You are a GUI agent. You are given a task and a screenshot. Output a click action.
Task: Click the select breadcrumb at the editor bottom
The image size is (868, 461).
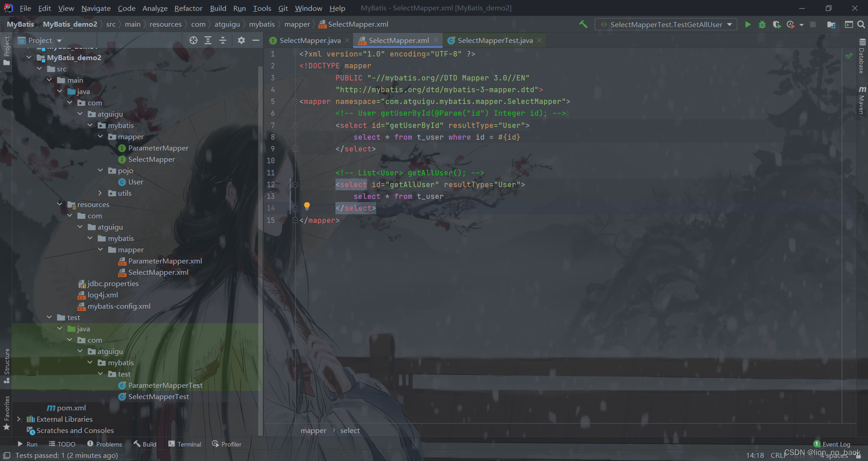(x=350, y=430)
